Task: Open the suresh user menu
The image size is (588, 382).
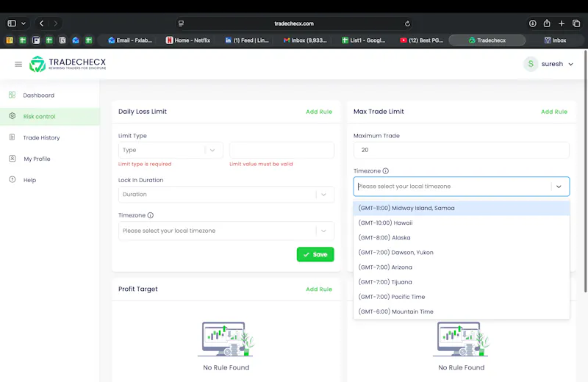Action: click(x=548, y=64)
